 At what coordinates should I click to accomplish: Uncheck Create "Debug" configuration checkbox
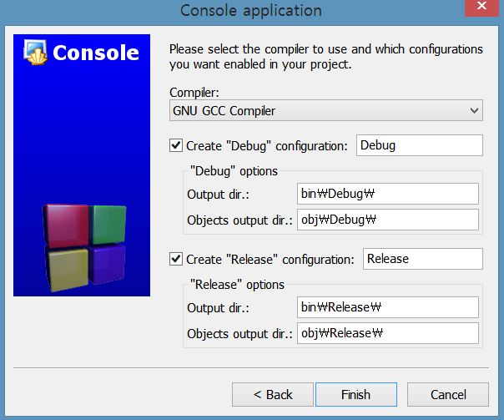176,145
